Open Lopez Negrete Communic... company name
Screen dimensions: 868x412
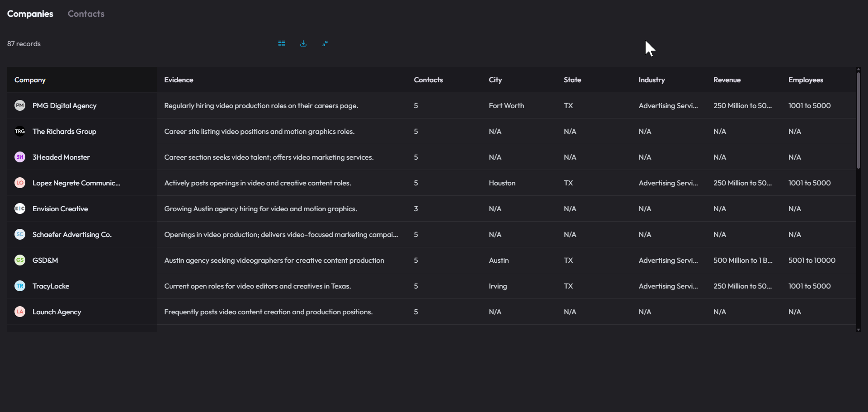(76, 183)
